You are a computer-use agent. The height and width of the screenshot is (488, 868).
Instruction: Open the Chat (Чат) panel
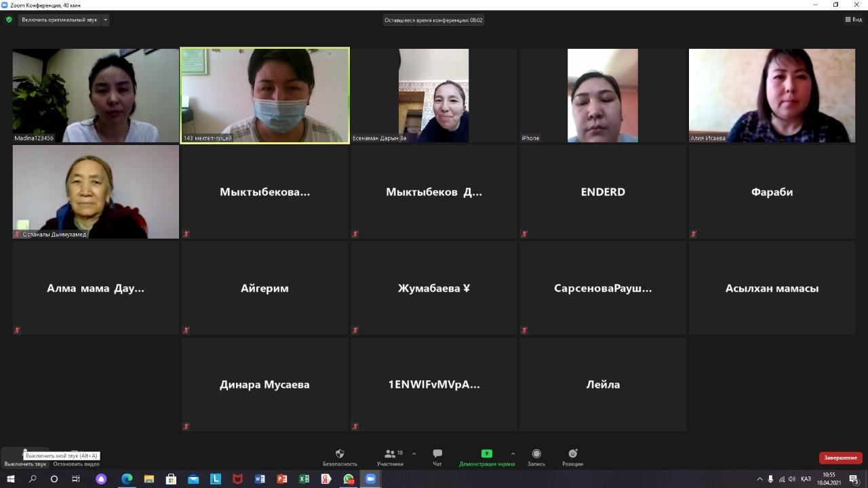[437, 457]
